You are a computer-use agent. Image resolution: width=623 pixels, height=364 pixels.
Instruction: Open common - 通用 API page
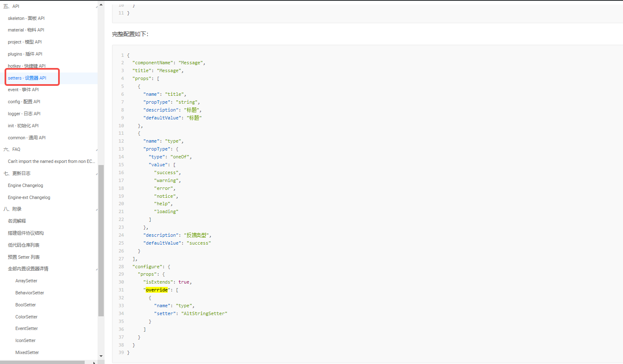coord(27,138)
